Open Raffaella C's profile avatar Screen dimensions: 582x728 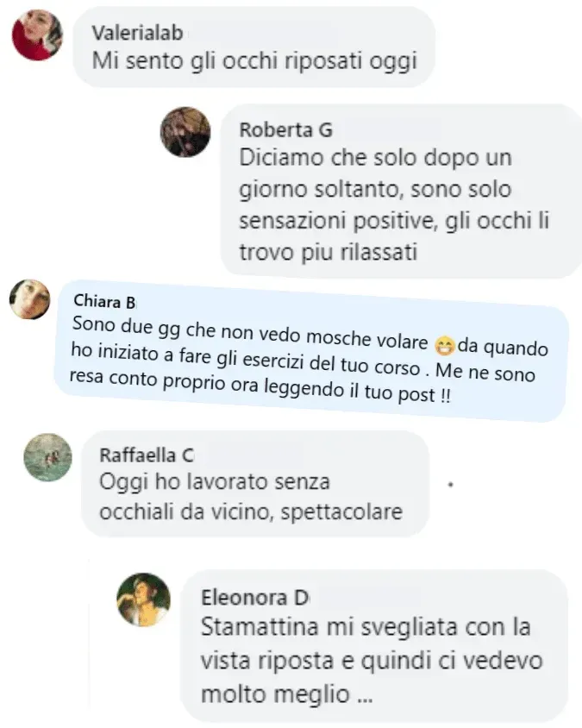(x=47, y=457)
